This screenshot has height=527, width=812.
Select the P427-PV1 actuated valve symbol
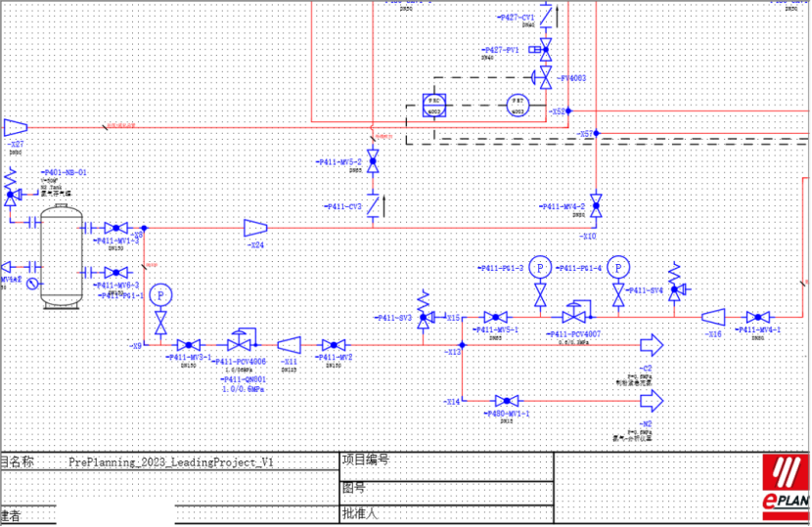click(542, 50)
